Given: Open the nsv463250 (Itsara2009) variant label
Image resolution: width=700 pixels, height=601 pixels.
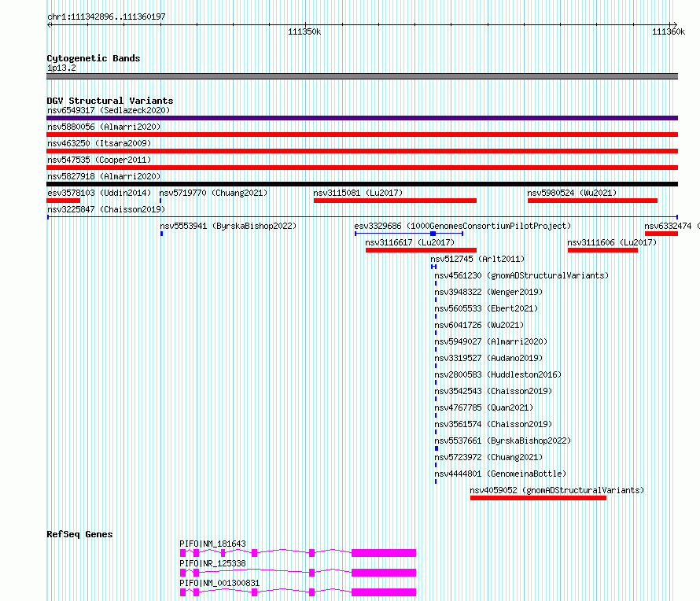Looking at the screenshot, I should tap(99, 143).
